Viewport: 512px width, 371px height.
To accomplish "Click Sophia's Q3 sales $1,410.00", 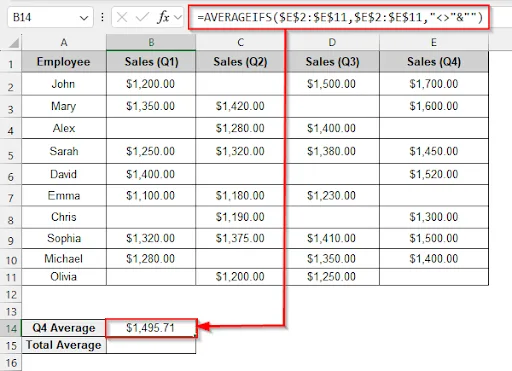I will click(x=332, y=238).
